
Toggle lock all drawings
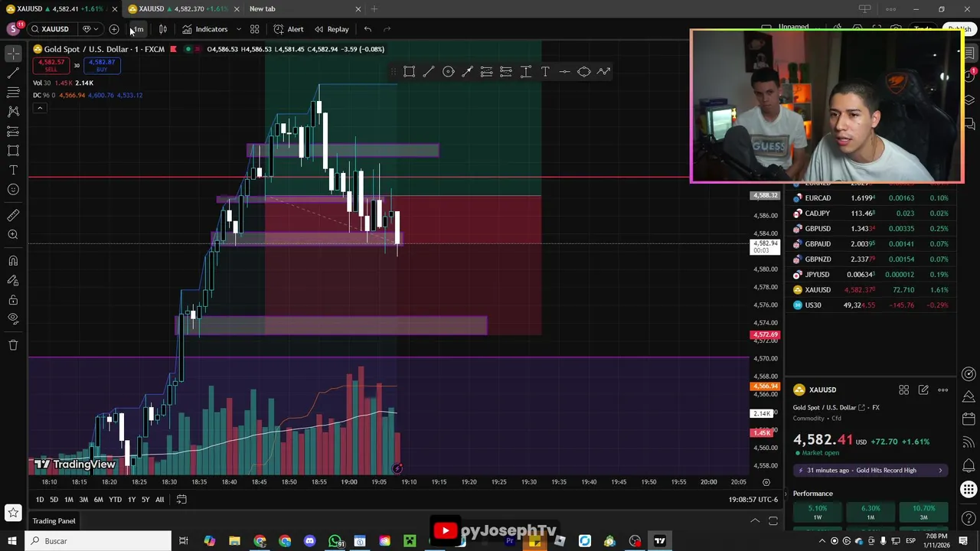13,300
